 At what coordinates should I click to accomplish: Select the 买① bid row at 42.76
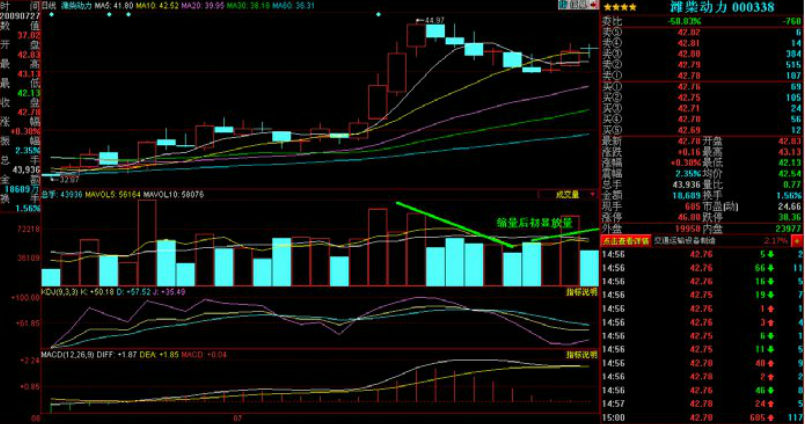pos(702,87)
